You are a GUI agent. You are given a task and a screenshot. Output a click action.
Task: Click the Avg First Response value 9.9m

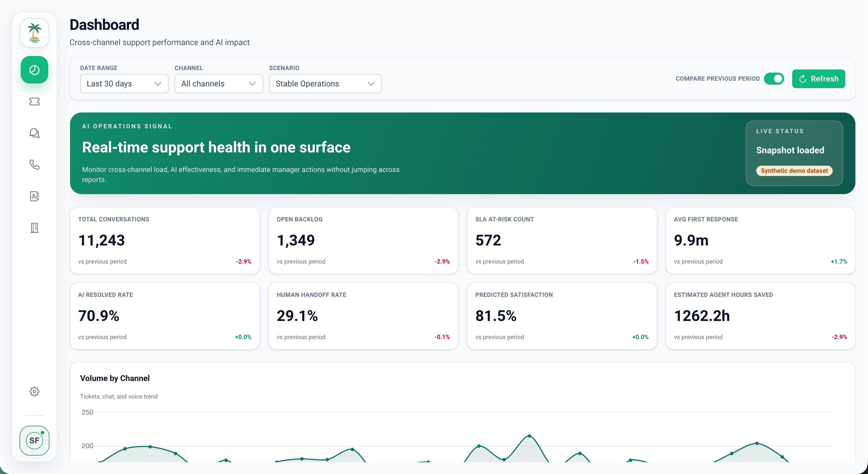(x=691, y=240)
